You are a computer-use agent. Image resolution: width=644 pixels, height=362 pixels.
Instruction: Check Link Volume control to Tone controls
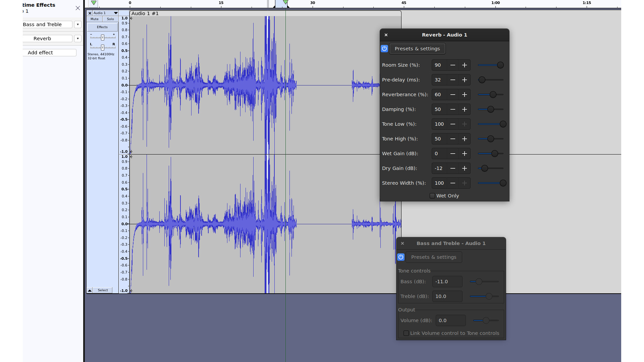[406, 333]
